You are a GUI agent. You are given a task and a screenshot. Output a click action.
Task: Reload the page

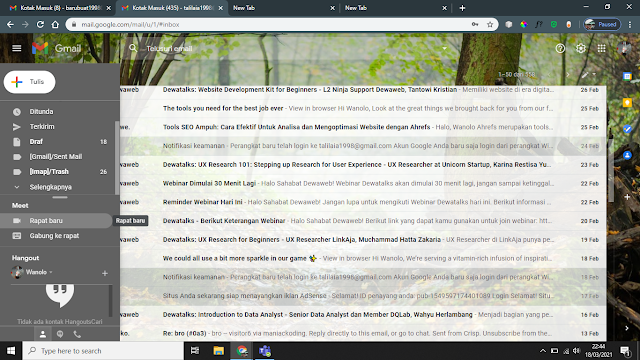pyautogui.click(x=40, y=24)
